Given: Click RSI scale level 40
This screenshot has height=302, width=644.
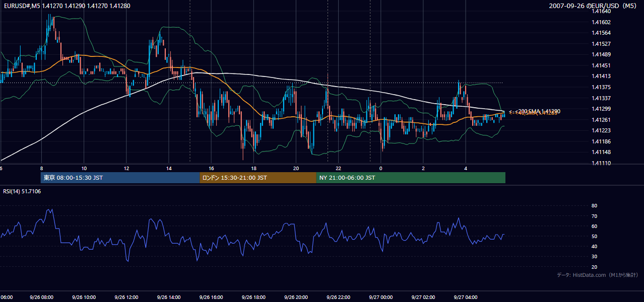Looking at the screenshot, I should (x=595, y=246).
